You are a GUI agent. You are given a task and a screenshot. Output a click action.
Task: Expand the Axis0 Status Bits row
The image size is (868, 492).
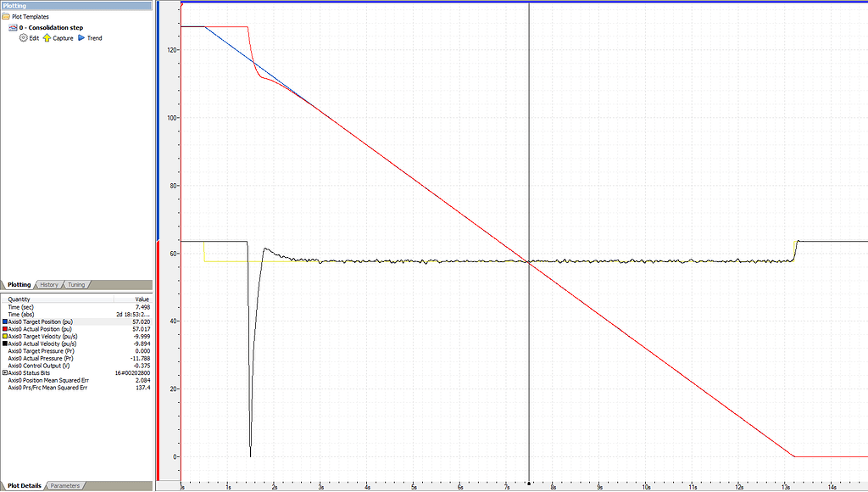tap(5, 372)
